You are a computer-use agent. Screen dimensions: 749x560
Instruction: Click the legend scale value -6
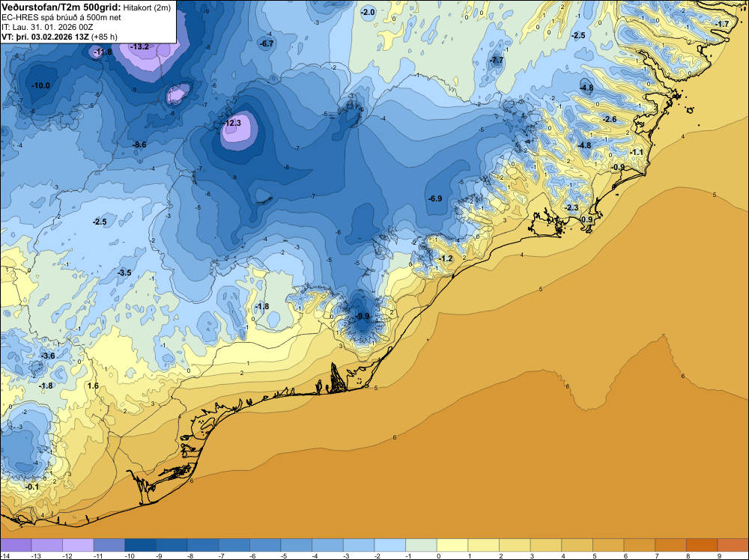click(x=252, y=556)
